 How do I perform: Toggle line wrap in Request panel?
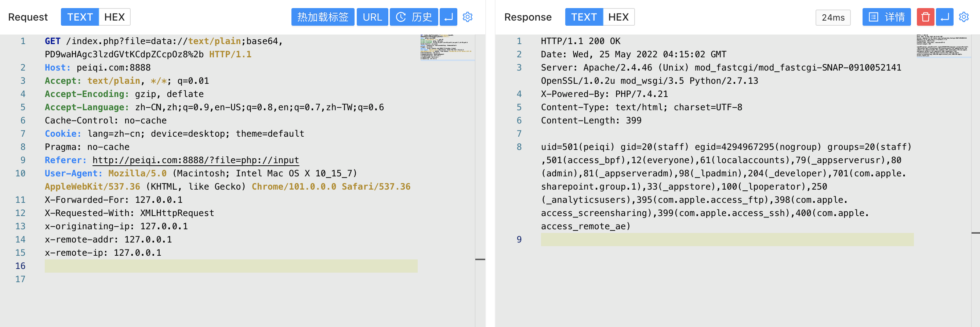(x=448, y=17)
